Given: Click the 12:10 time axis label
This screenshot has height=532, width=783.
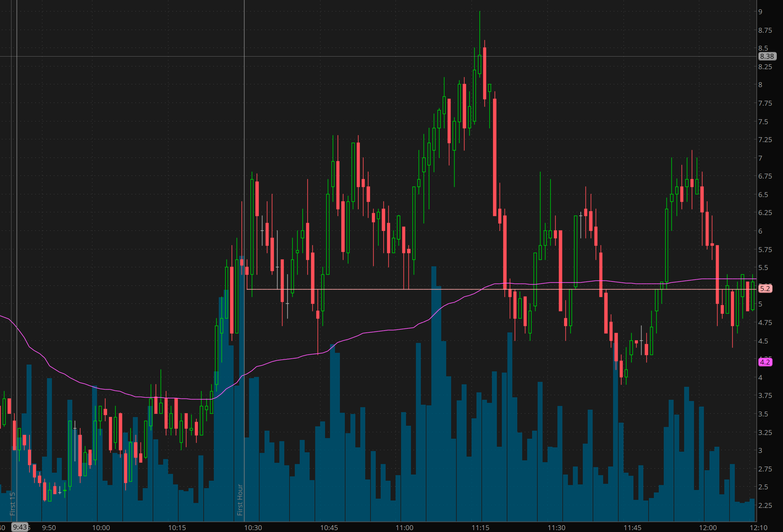Looking at the screenshot, I should click(758, 528).
